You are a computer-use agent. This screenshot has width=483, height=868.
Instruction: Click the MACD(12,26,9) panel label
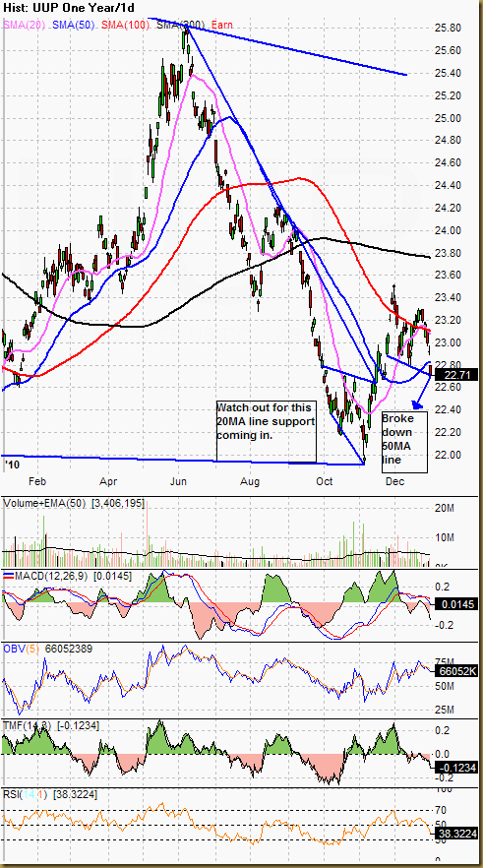52,577
